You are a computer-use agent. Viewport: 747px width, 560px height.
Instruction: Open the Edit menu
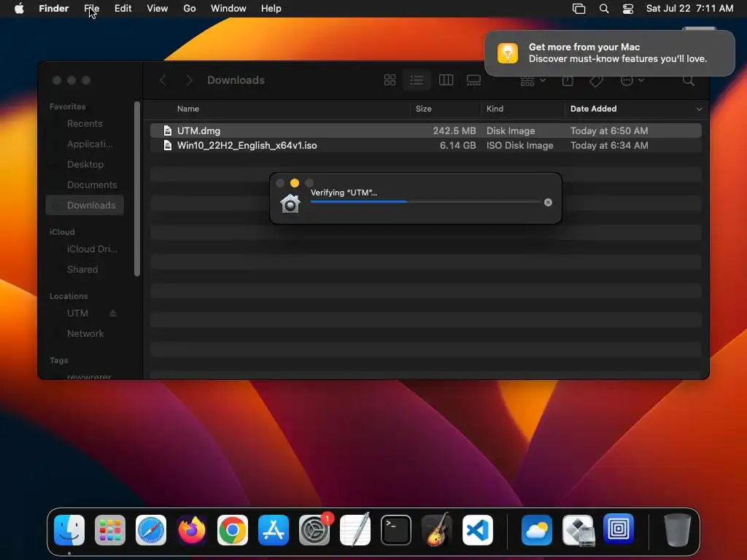pos(123,9)
